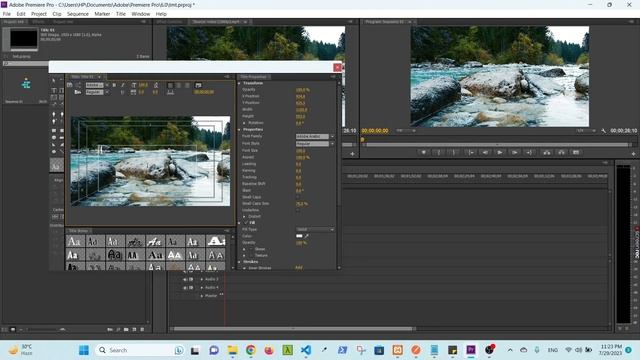Image resolution: width=640 pixels, height=360 pixels.
Task: Apply the first title style thumbnail
Action: [x=75, y=242]
